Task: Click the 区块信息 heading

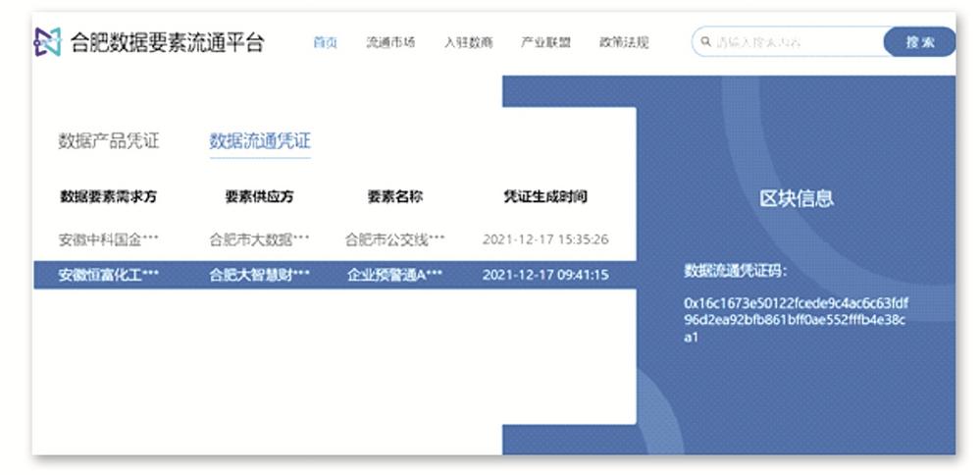Action: click(x=797, y=198)
